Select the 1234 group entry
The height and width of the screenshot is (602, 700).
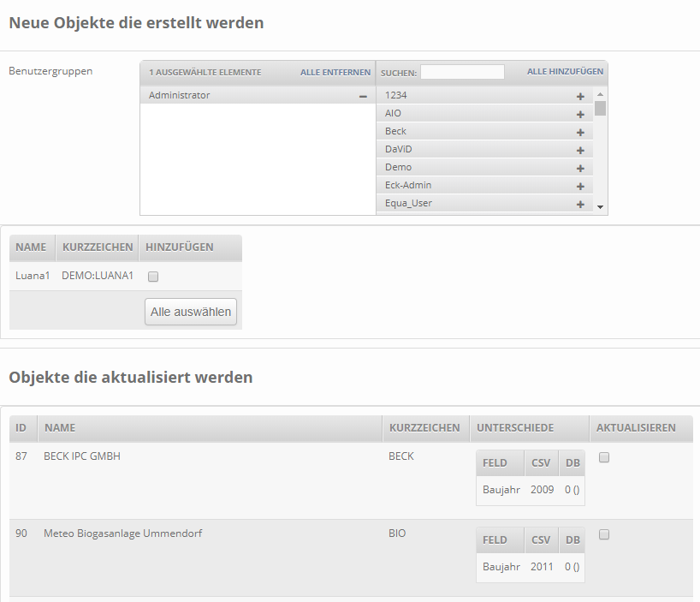[484, 95]
